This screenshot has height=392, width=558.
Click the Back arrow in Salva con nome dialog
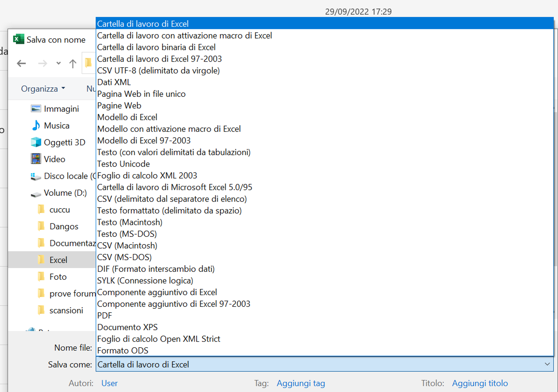click(x=21, y=63)
